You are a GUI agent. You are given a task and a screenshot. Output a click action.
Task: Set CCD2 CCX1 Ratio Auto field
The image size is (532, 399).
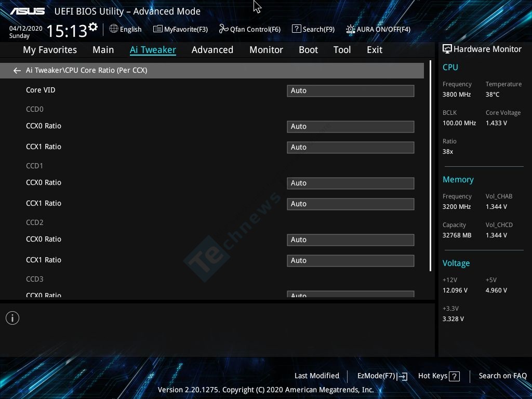pyautogui.click(x=351, y=261)
